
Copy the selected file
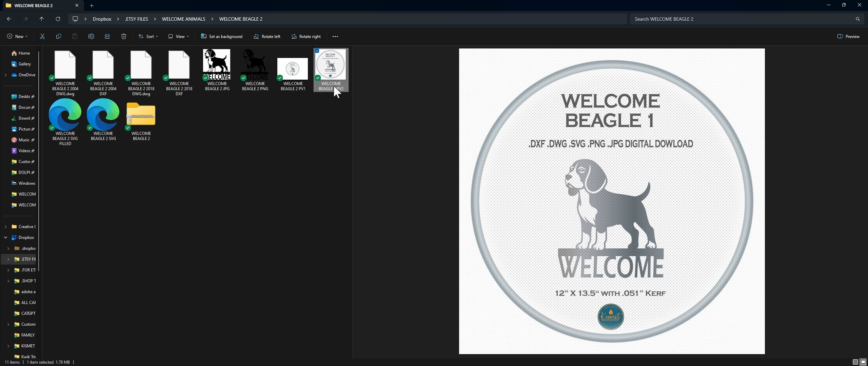[x=58, y=36]
